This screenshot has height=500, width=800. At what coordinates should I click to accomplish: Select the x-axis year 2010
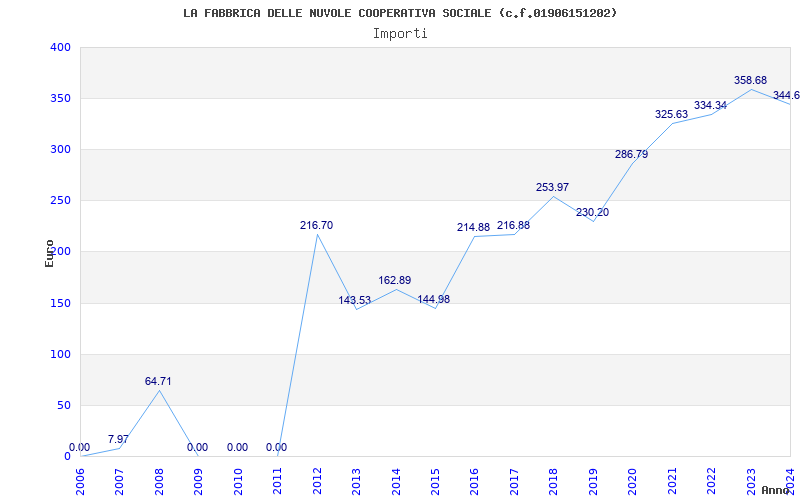238,482
